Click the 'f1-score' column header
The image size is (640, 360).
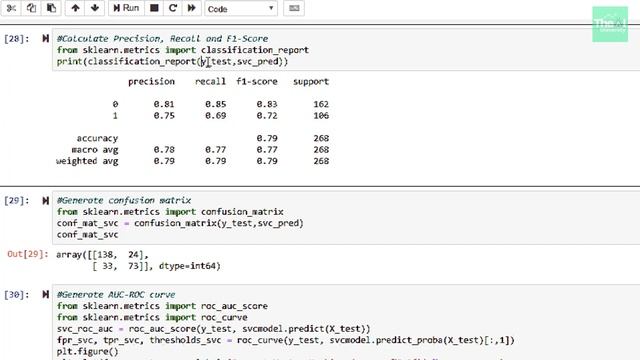pyautogui.click(x=257, y=81)
